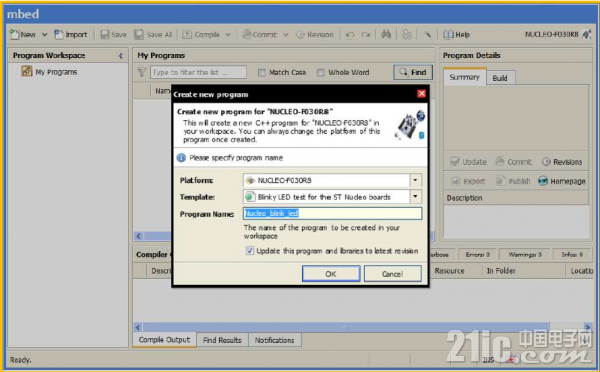Screen dimensions: 600x372
Task: Click the In Folder column header
Action: click(501, 271)
